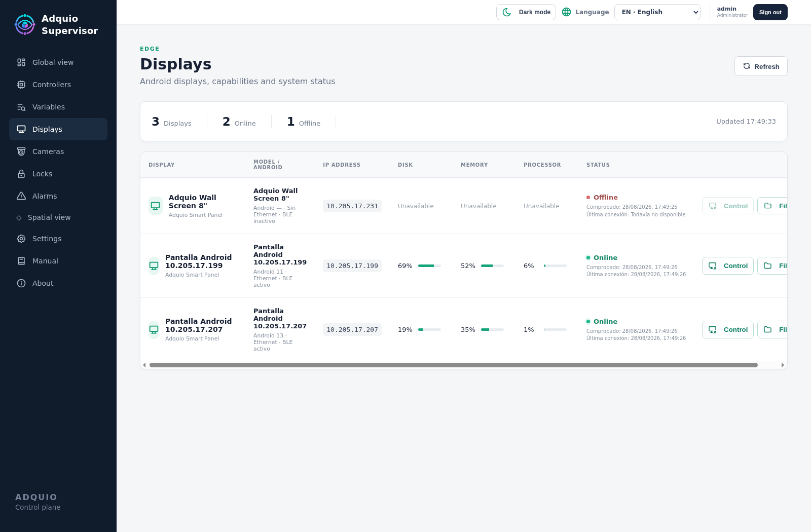811x532 pixels.
Task: Click the Adquio Supervisor logo icon
Action: (25, 24)
